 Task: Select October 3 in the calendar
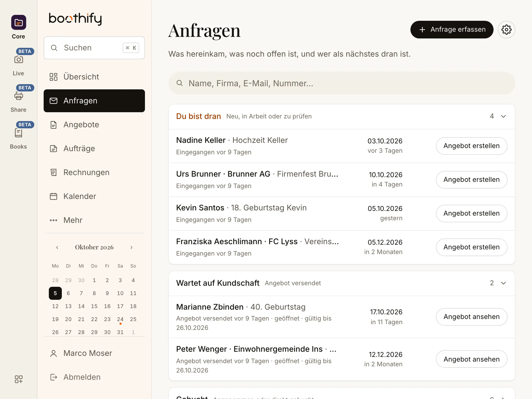tap(120, 280)
